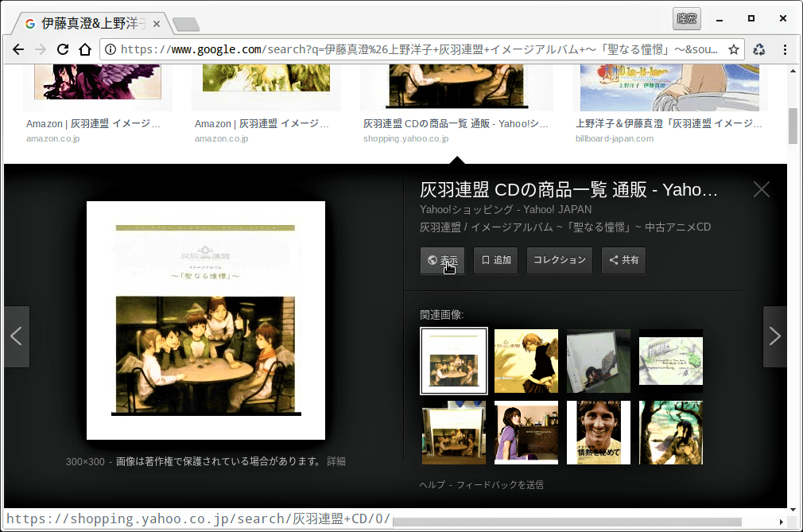The width and height of the screenshot is (803, 532).
Task: Open 上野洋子&伊藤真澄 billboard-japan result
Action: coord(669,123)
